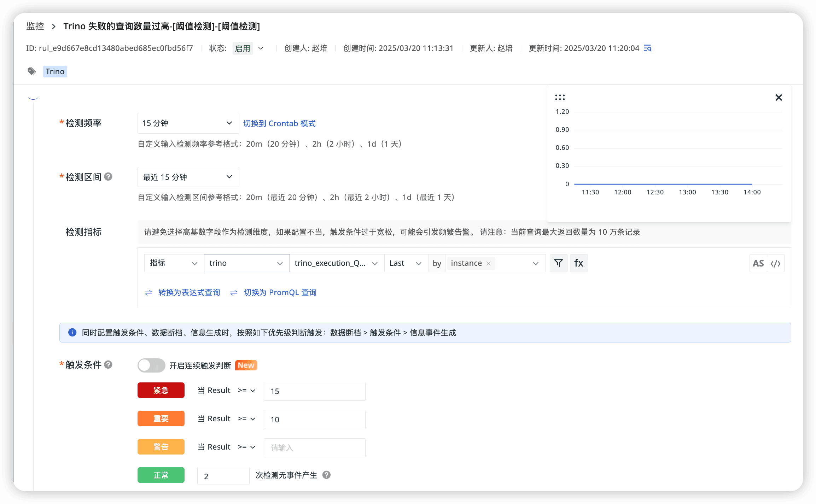Expand the 检测频率 15 分钟 dropdown
The image size is (816, 504).
coord(188,123)
